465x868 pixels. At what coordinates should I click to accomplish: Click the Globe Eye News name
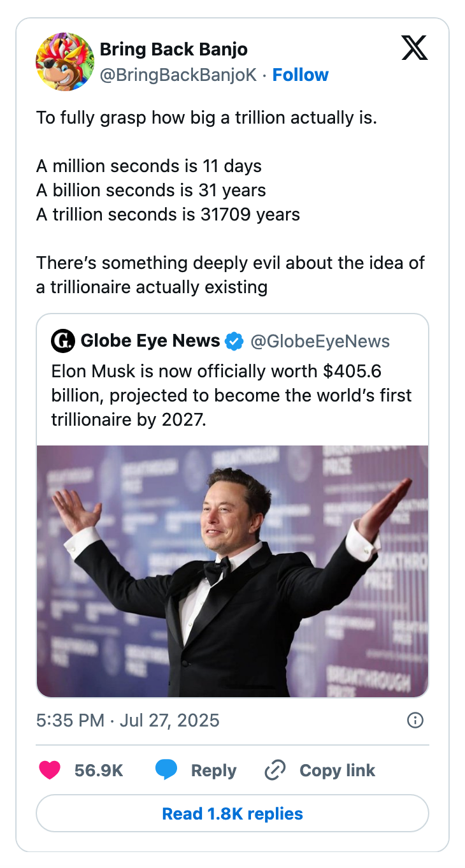[x=150, y=341]
